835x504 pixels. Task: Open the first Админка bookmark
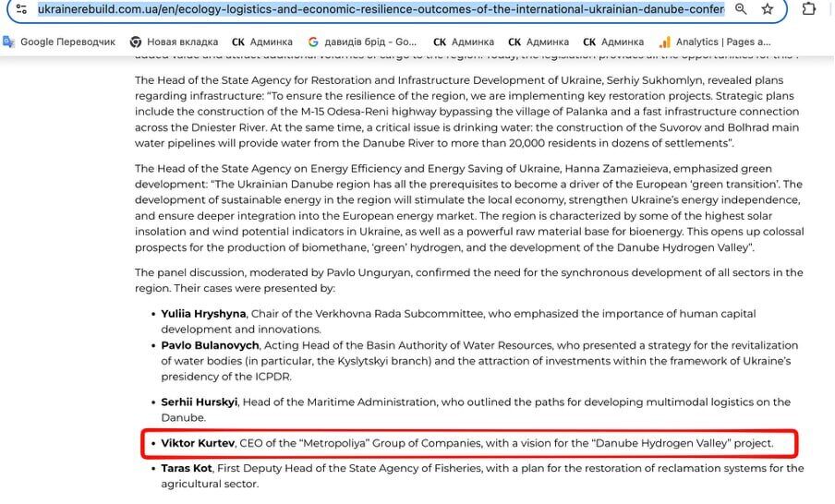(262, 42)
